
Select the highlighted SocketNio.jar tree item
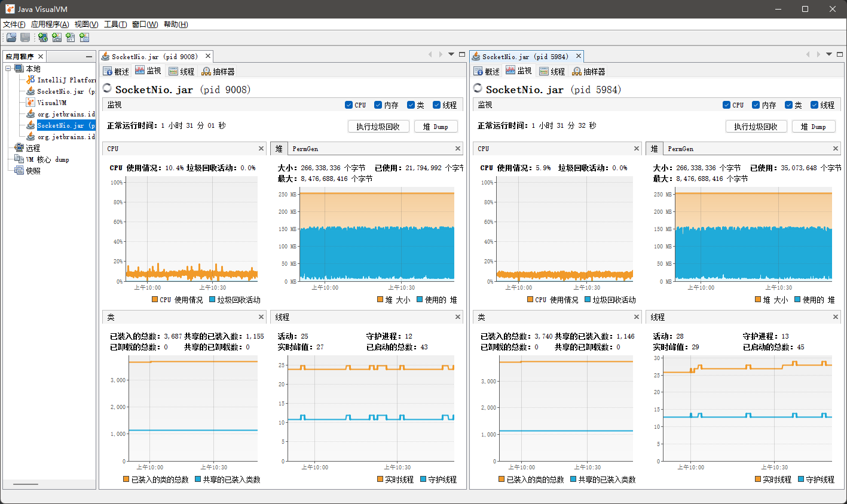coord(66,125)
